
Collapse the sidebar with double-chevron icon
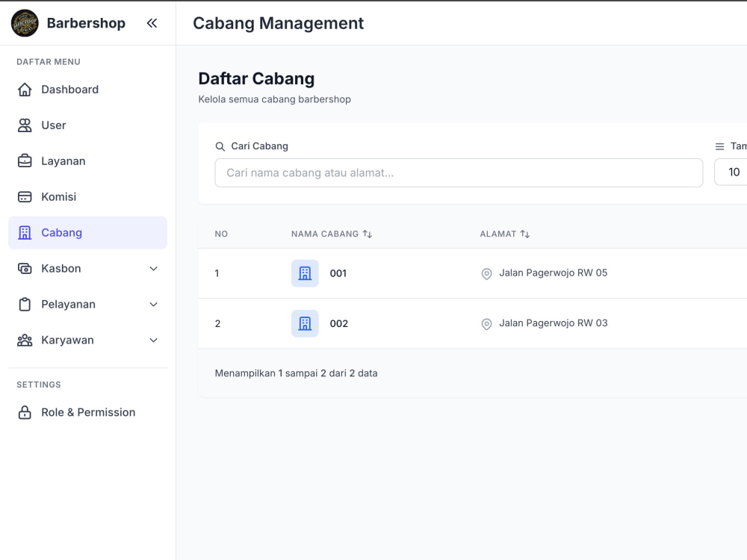[152, 23]
